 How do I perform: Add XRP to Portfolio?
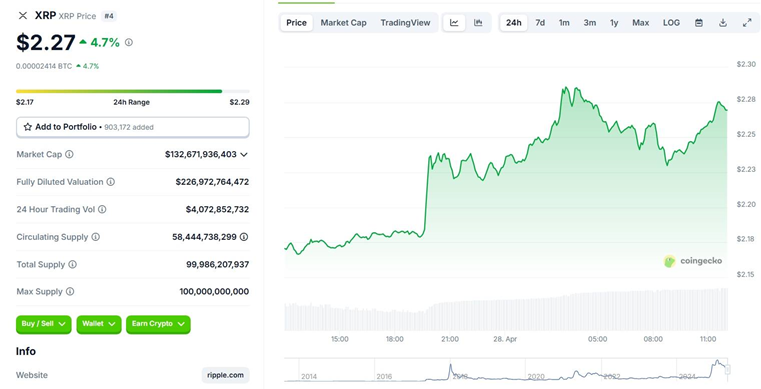(x=132, y=127)
